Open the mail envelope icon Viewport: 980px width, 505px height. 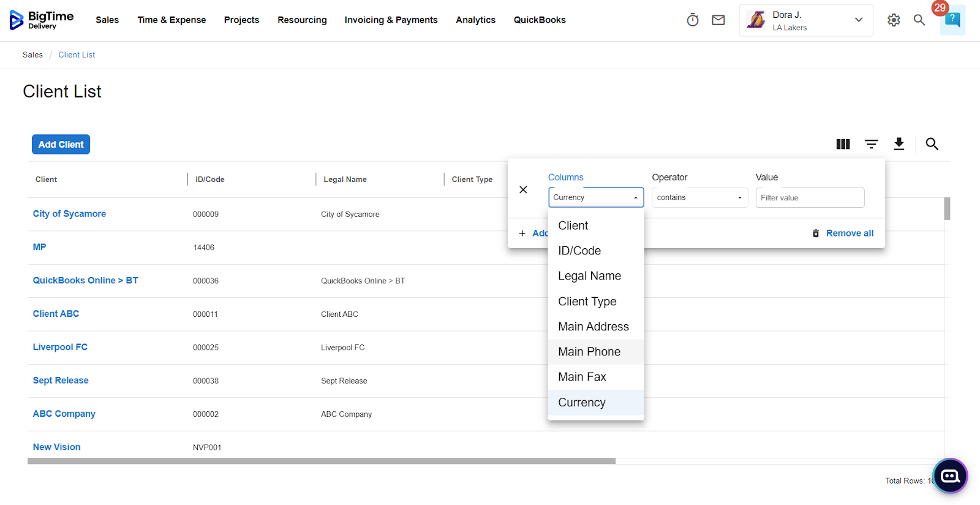tap(718, 20)
